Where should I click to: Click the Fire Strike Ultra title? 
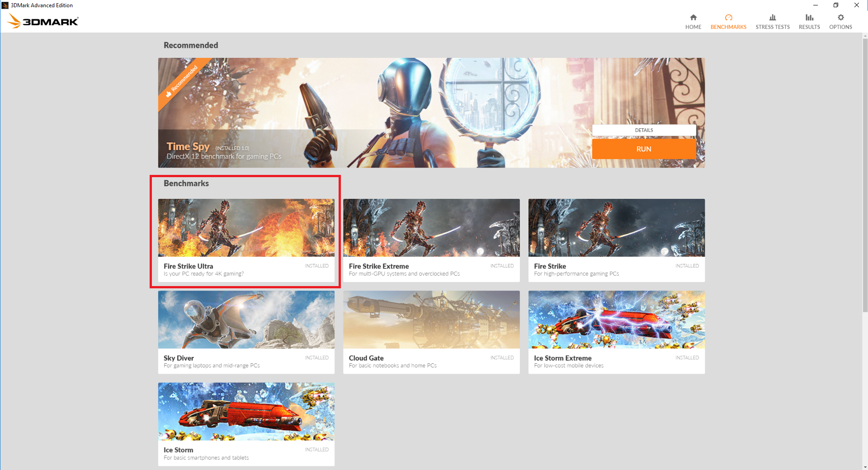(189, 266)
